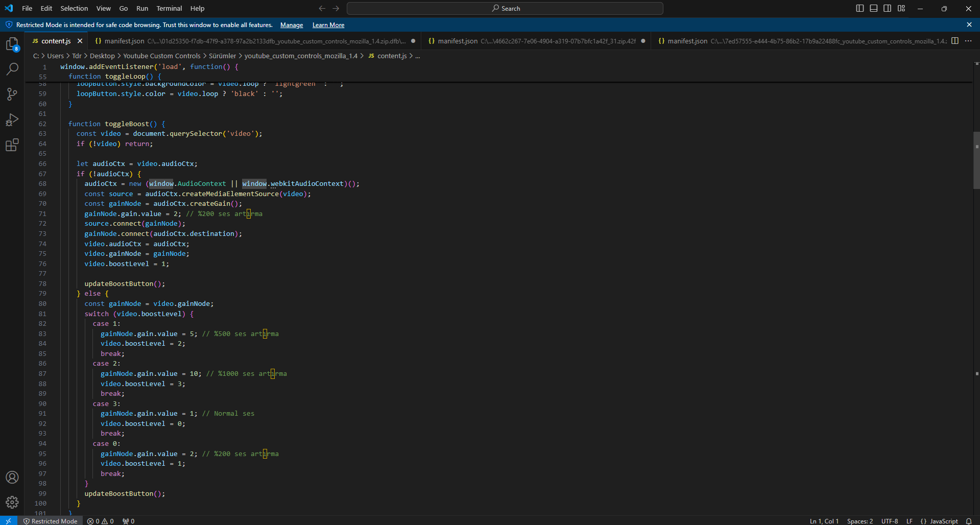Click sticky line window.addEventListener

149,67
